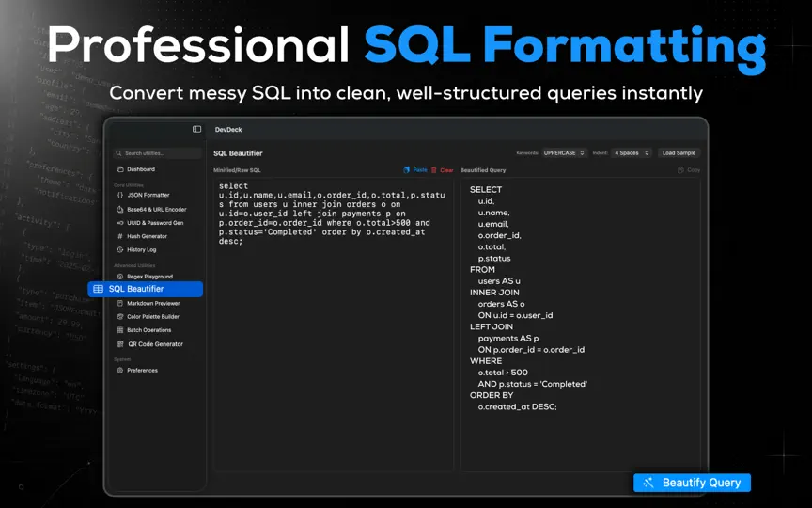Open the Keywords UPPERCASE dropdown
The width and height of the screenshot is (812, 508).
(x=564, y=153)
